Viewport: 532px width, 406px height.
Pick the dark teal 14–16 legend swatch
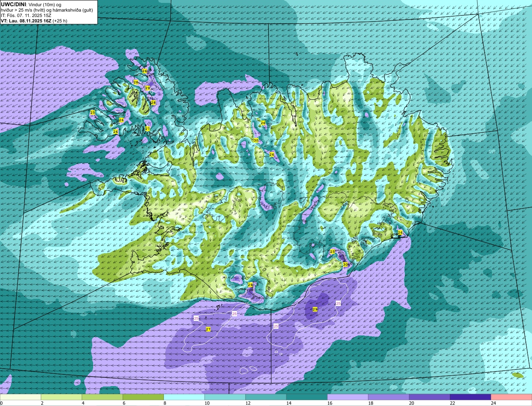307,397
